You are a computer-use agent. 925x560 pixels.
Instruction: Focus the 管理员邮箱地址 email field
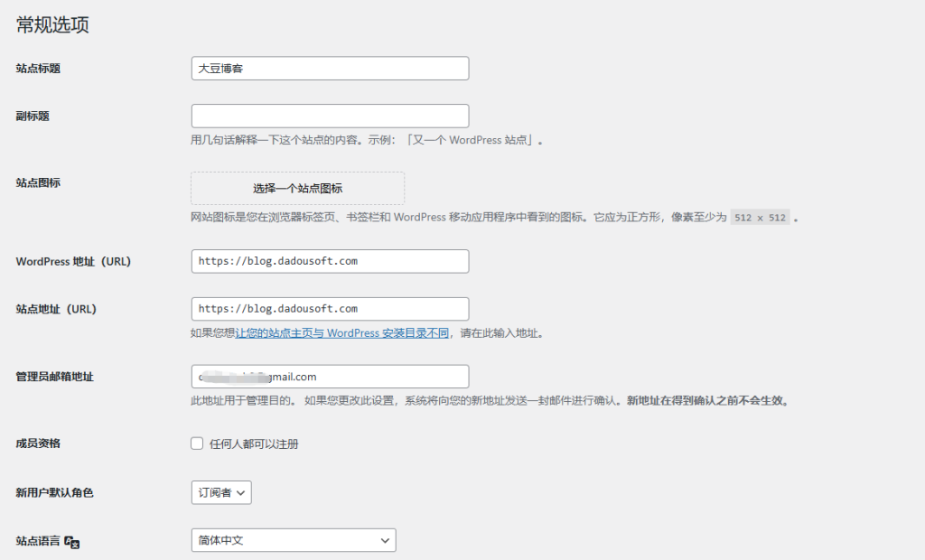coord(330,377)
